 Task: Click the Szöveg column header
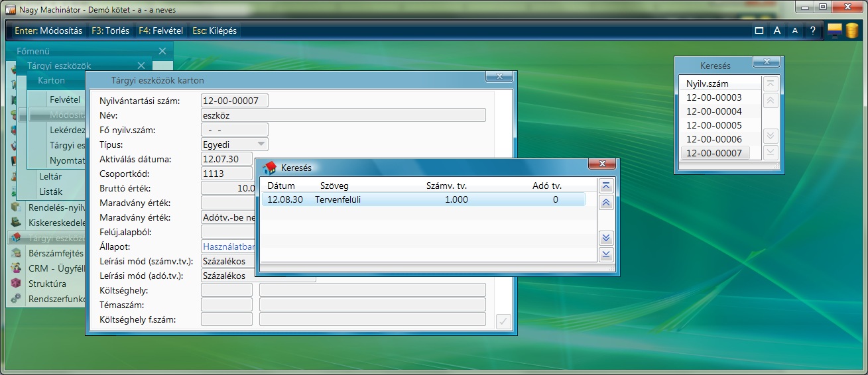(x=334, y=186)
